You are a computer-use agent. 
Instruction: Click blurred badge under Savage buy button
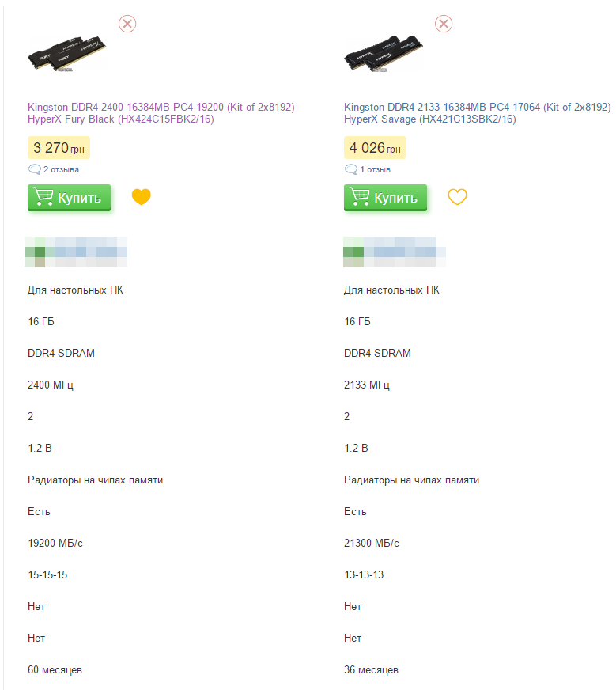point(395,252)
